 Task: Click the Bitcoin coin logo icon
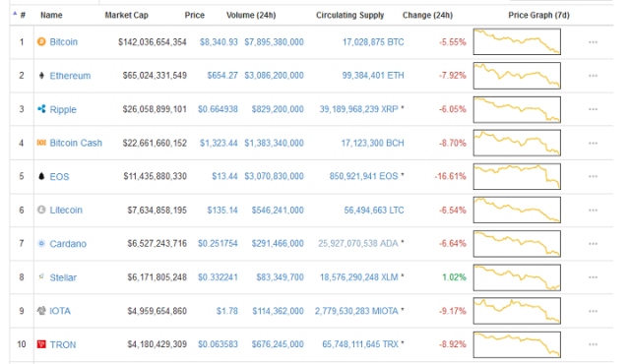41,41
